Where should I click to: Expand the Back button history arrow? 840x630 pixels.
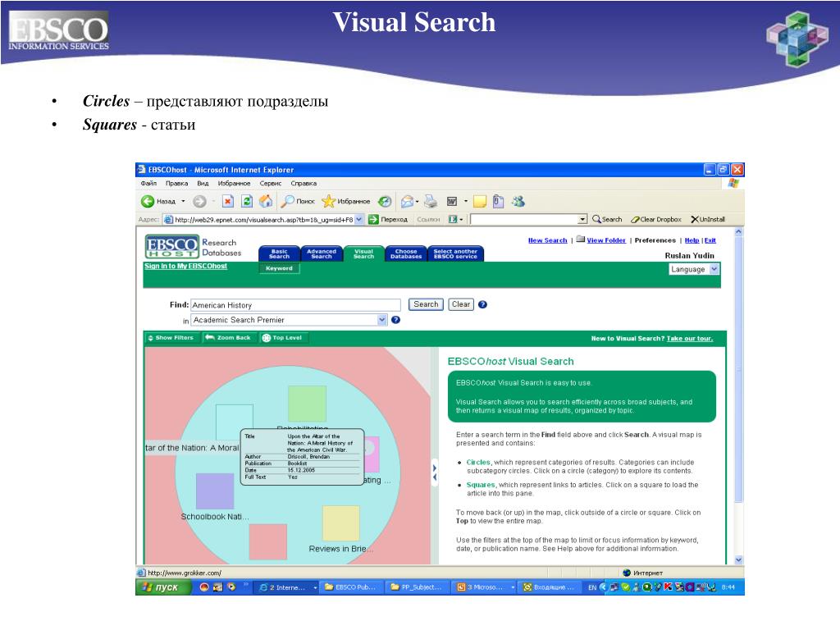coord(183,202)
